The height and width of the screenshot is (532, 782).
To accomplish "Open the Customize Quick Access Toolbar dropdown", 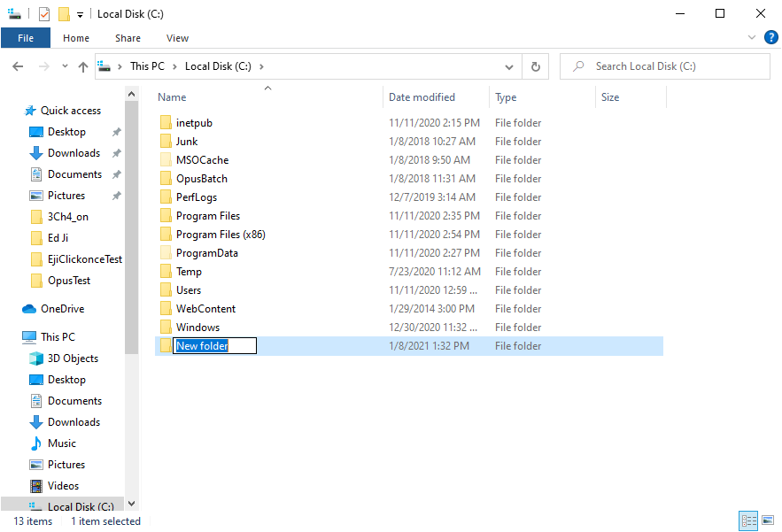I will click(80, 15).
